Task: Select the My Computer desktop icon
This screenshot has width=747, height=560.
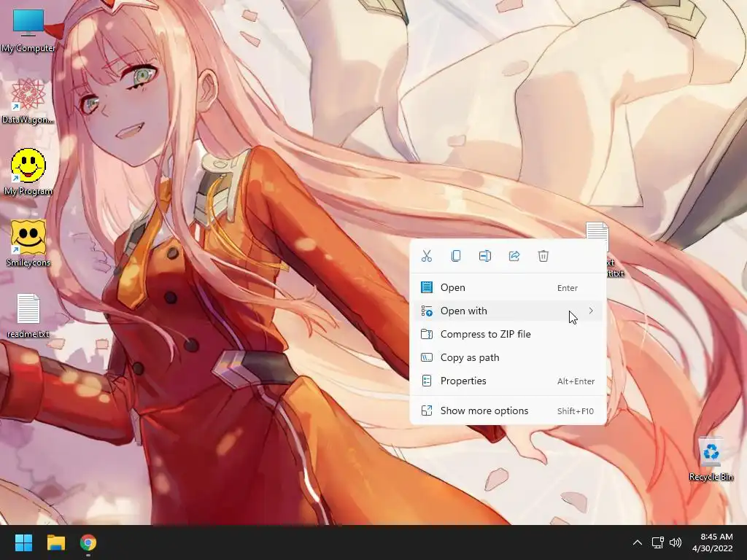Action: point(28,31)
